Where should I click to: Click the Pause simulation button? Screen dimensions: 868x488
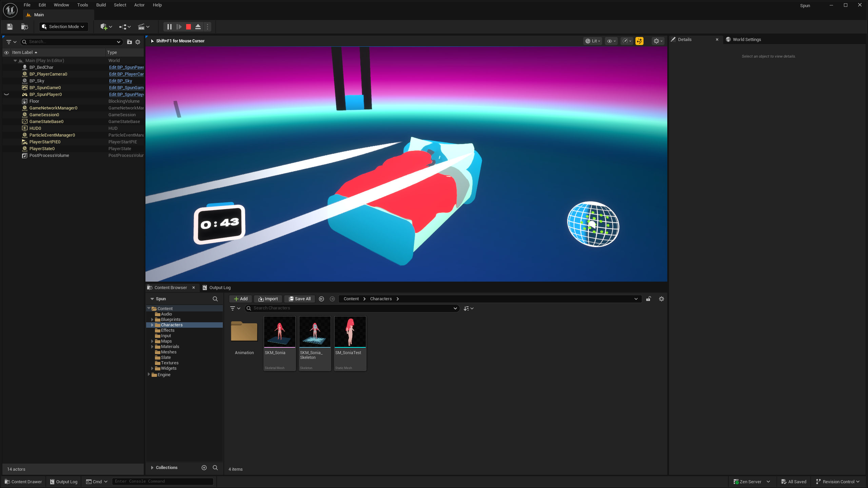coord(170,27)
